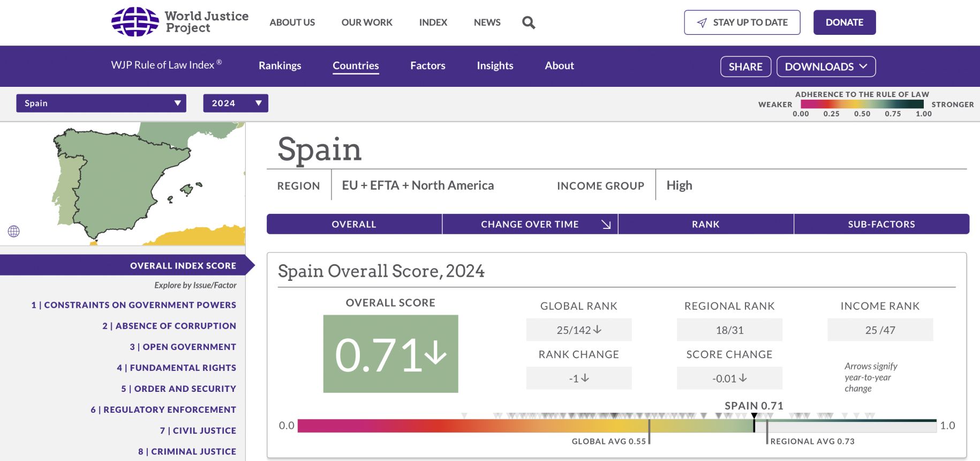
Task: Switch to the Sub-Factors tab
Action: click(x=881, y=224)
